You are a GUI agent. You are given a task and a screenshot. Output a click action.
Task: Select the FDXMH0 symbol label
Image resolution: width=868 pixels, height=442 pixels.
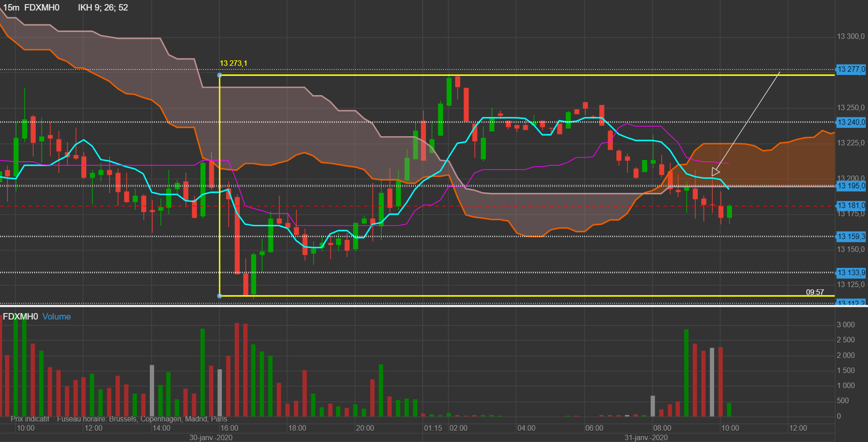(42, 8)
